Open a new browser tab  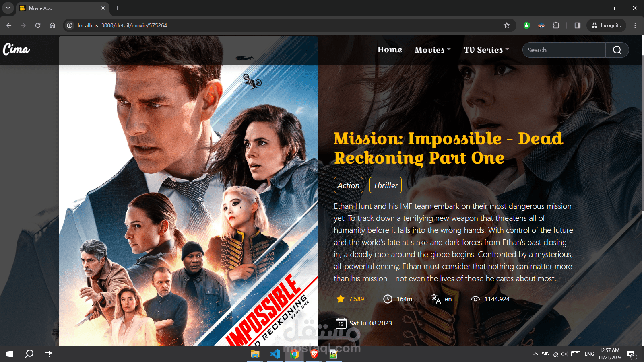pyautogui.click(x=118, y=8)
